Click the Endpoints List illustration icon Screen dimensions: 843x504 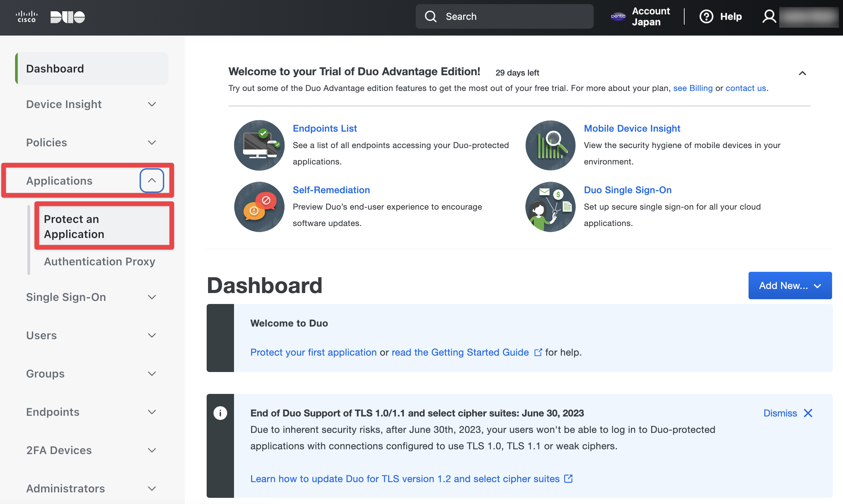pos(259,145)
